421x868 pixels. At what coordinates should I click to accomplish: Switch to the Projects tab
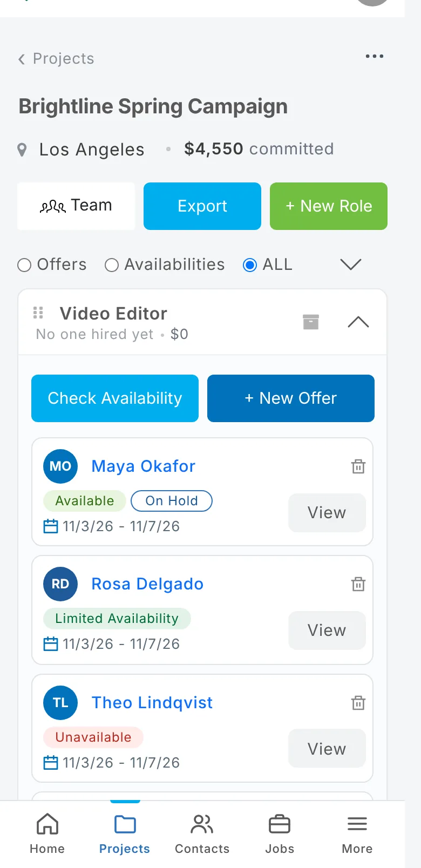125,833
